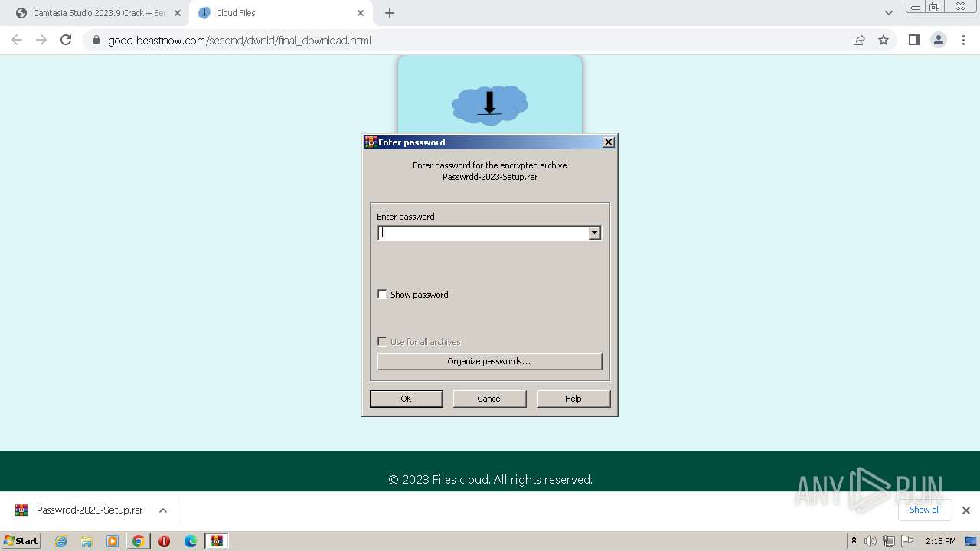Viewport: 980px width, 551px height.
Task: Open Organize passwords dialog
Action: 489,361
